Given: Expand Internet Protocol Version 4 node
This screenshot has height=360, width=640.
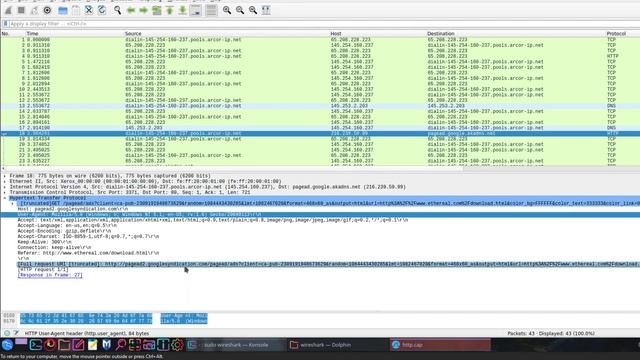Looking at the screenshot, I should point(5,187).
